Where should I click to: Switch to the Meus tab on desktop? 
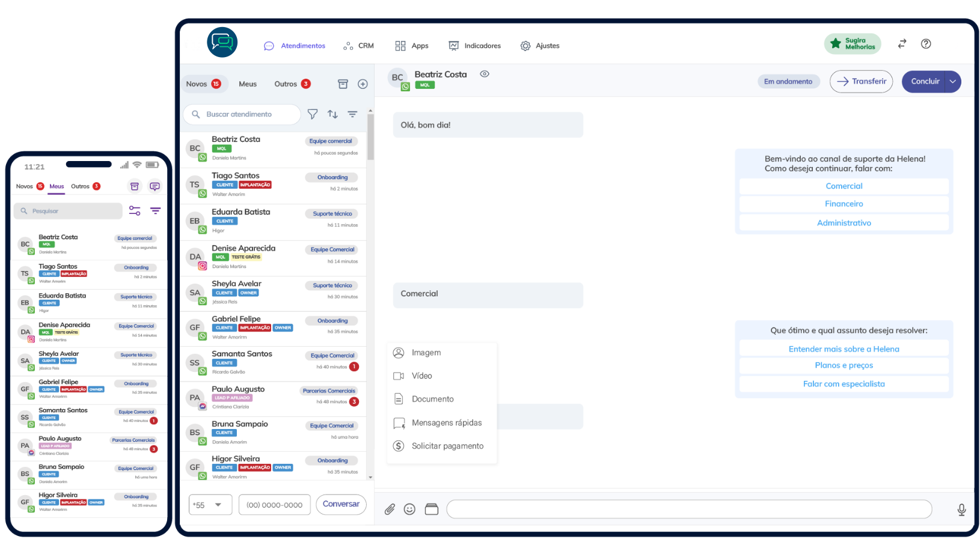[x=248, y=84]
